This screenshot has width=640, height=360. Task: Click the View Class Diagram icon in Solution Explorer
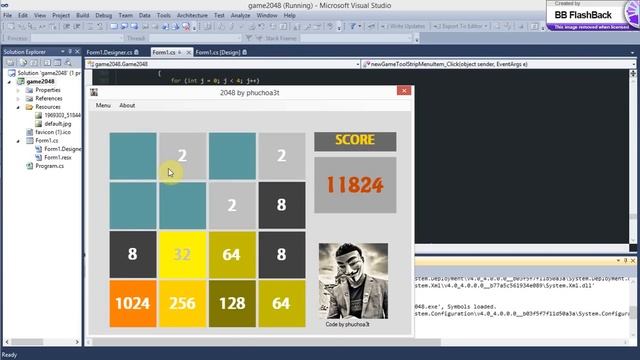[x=68, y=63]
